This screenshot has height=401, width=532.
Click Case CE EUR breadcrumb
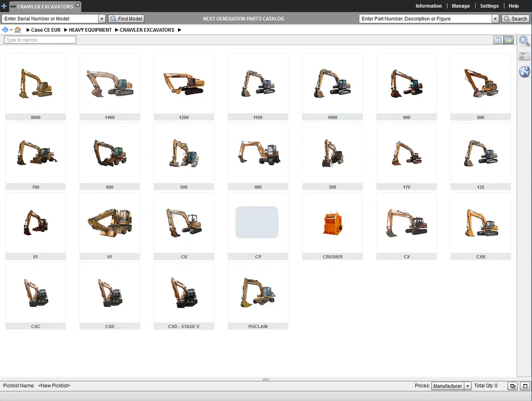click(46, 30)
